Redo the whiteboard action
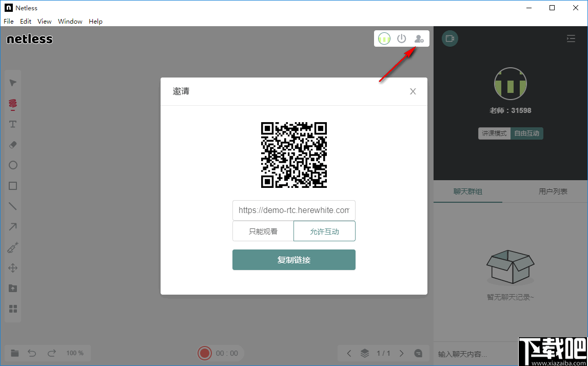 [x=51, y=353]
